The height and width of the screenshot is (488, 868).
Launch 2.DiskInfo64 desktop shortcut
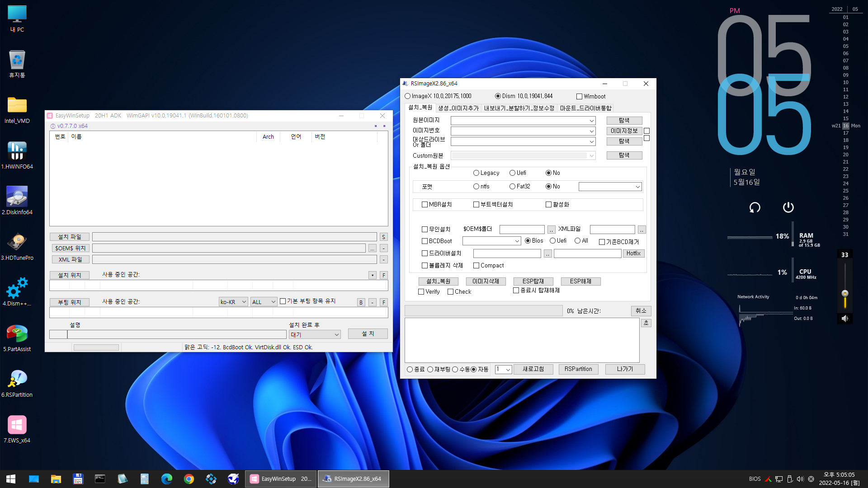tap(17, 201)
